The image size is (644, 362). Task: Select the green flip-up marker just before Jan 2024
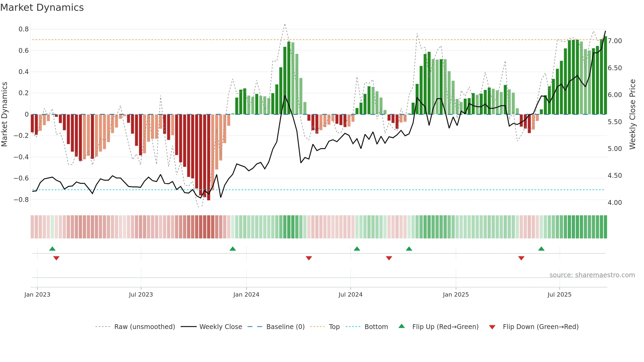233,249
